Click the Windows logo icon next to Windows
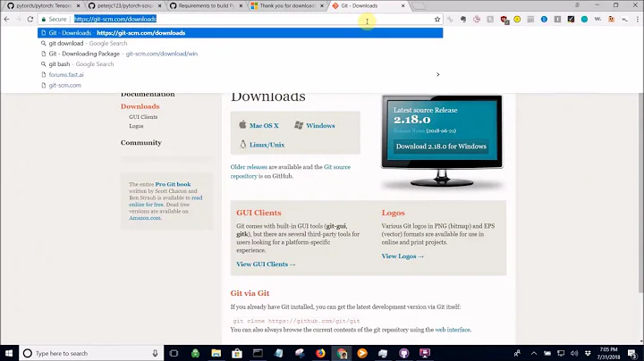The image size is (644, 361). [x=299, y=125]
